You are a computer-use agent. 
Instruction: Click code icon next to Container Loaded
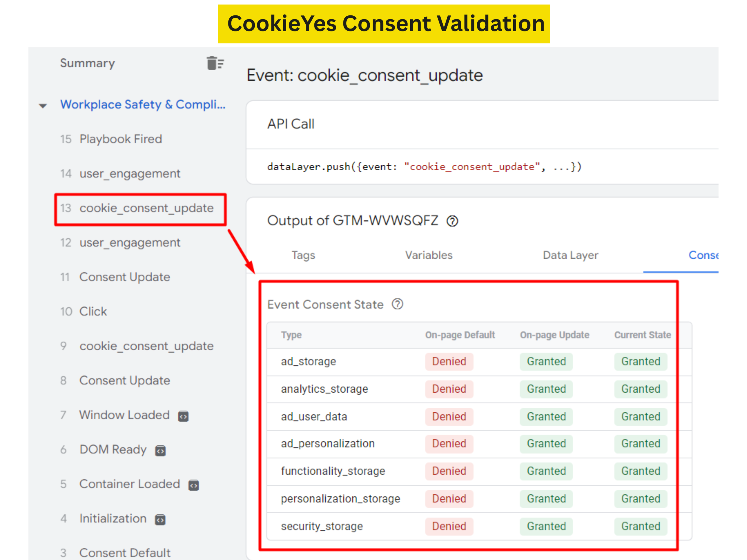193,485
